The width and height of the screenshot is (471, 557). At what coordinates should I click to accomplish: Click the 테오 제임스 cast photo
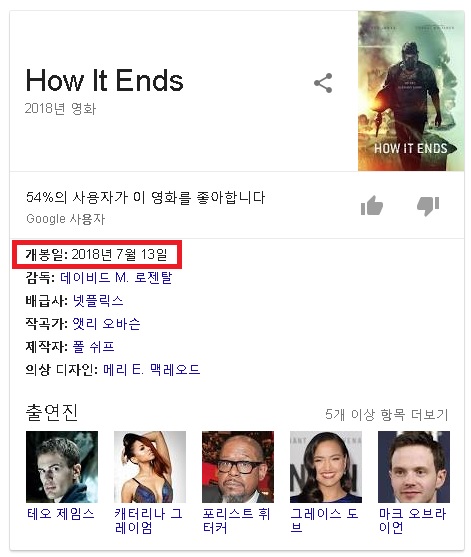coord(62,467)
